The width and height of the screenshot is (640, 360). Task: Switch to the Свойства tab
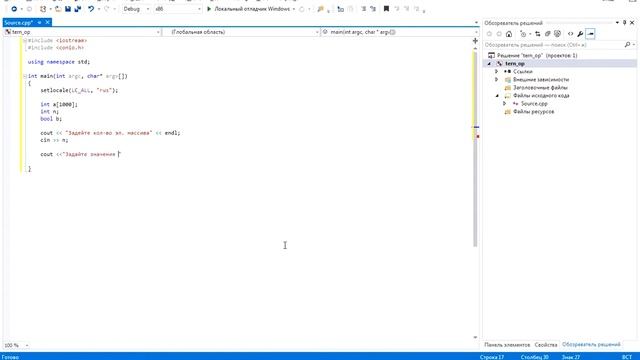(x=545, y=345)
